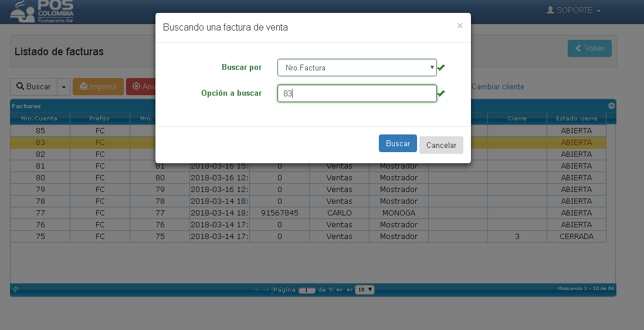The image size is (644, 330).
Task: Close the invoice search dialog with the X
Action: [x=460, y=25]
